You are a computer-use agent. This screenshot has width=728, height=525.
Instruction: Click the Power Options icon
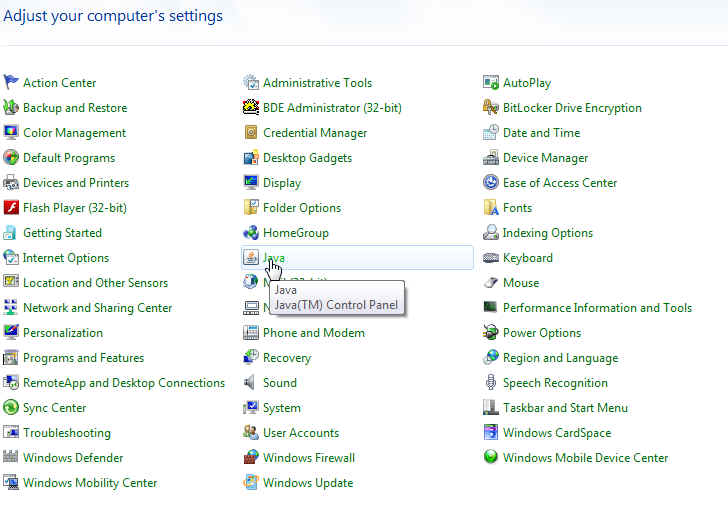click(x=491, y=333)
